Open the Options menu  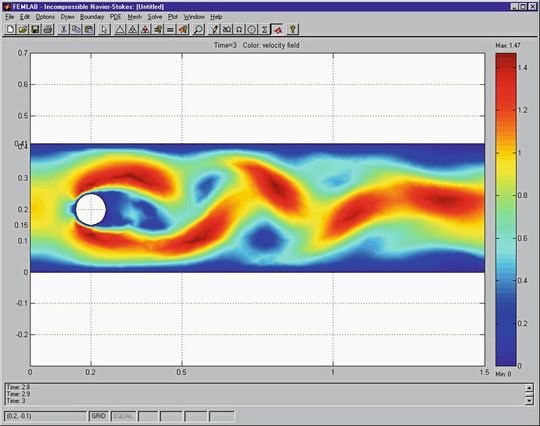45,17
